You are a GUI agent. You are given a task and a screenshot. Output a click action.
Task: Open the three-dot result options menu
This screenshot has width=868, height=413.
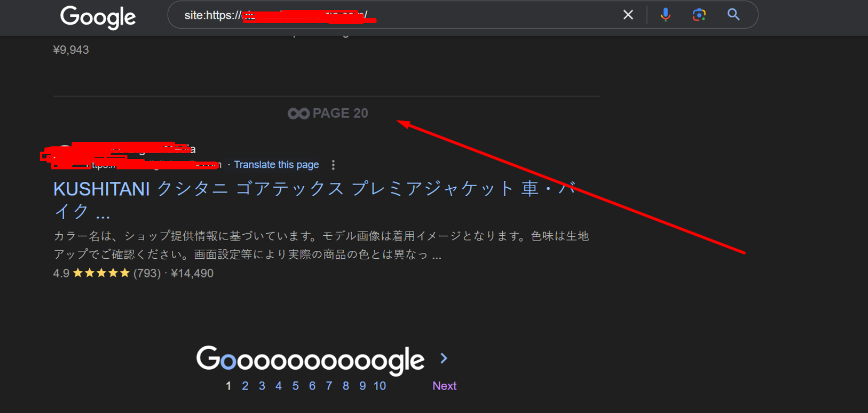(x=333, y=165)
